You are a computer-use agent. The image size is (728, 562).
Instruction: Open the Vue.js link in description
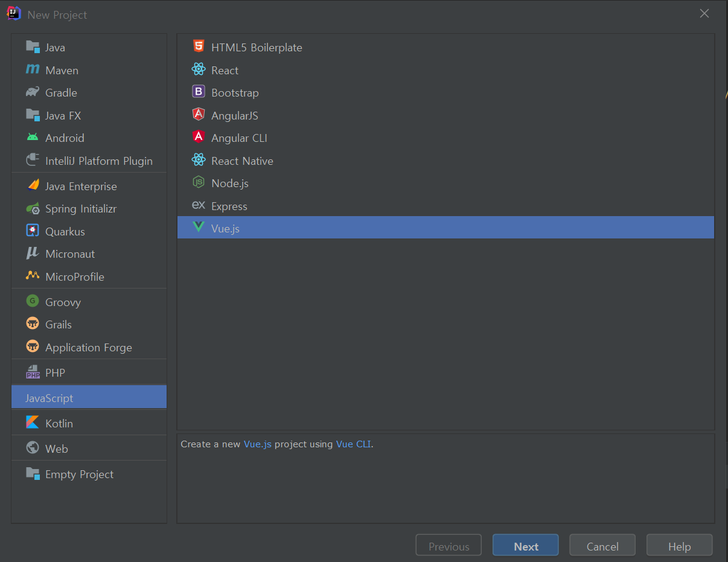click(258, 444)
